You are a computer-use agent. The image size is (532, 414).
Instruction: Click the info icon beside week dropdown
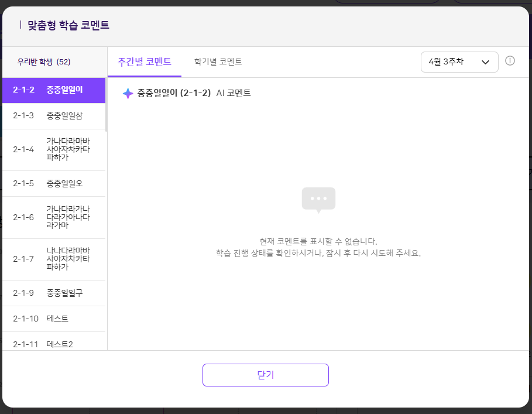coord(510,61)
